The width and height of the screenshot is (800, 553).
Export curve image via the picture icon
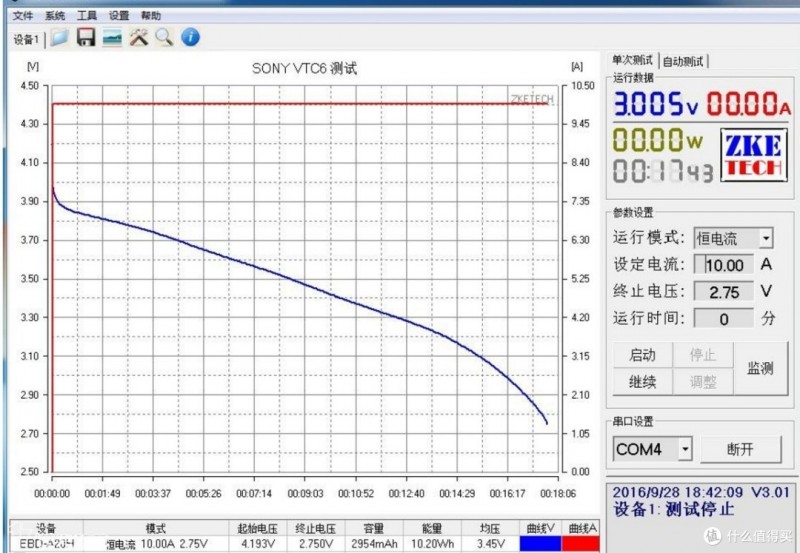(x=112, y=38)
